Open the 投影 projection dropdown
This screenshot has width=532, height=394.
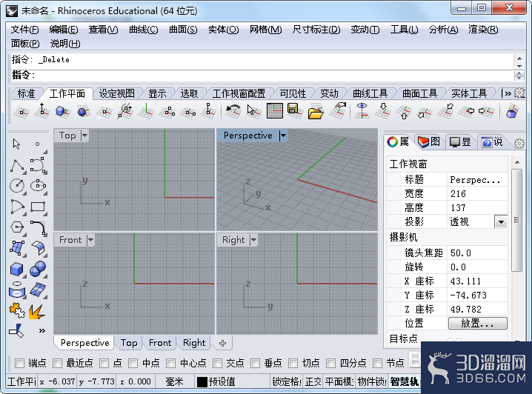tap(501, 222)
